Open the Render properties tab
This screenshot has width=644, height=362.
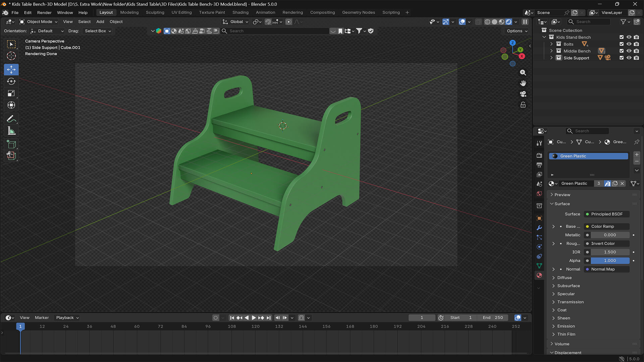point(539,156)
